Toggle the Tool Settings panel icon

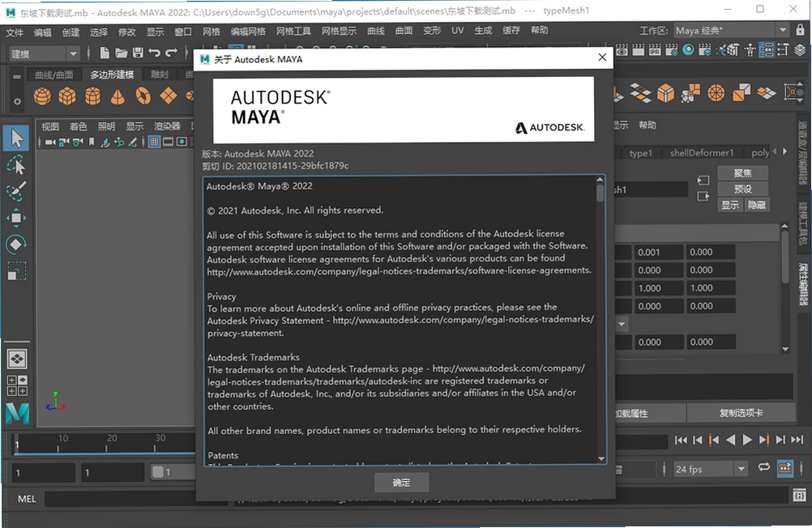click(783, 50)
